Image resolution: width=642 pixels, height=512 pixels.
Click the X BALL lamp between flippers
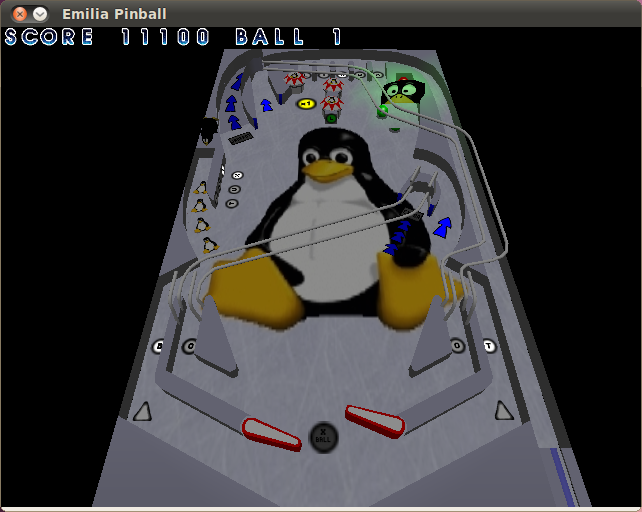tap(323, 438)
